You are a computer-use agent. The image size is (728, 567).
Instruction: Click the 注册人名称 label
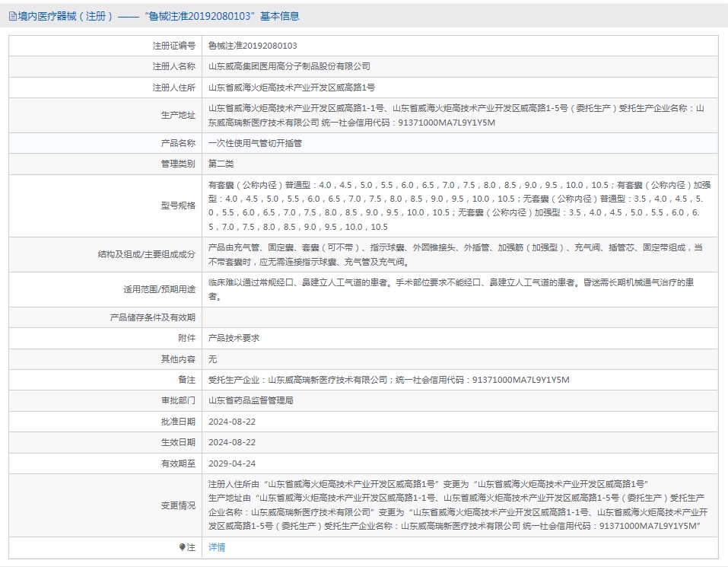click(174, 66)
